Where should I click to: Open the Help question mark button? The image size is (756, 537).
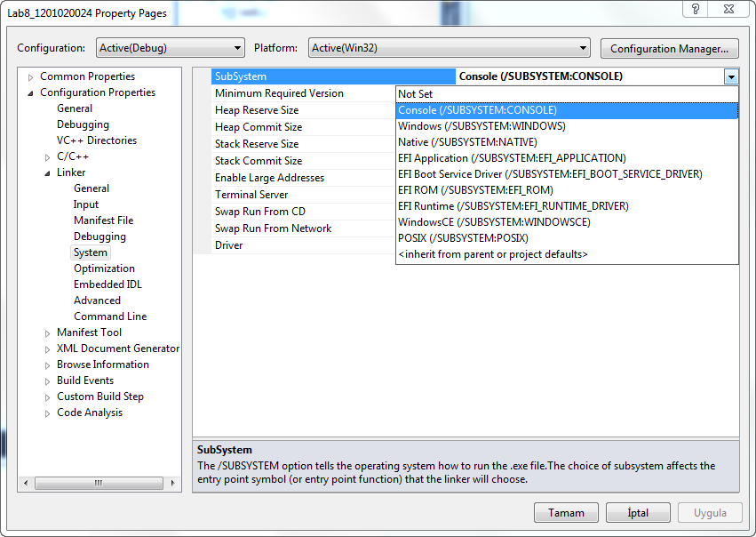coord(695,9)
